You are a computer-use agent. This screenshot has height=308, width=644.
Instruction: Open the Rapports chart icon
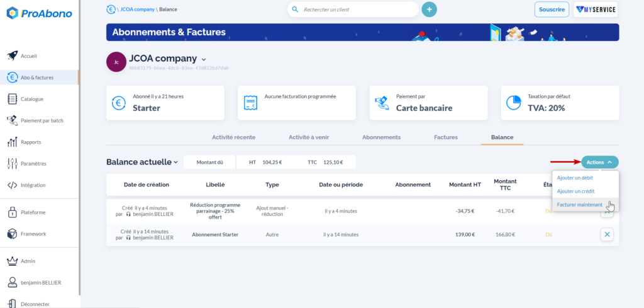(13, 142)
